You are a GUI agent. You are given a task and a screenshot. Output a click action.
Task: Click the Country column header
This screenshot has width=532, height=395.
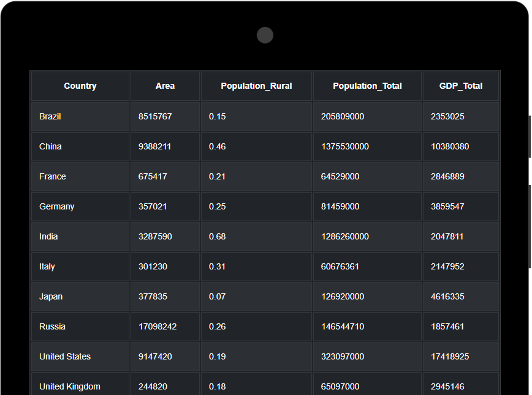[x=80, y=86]
